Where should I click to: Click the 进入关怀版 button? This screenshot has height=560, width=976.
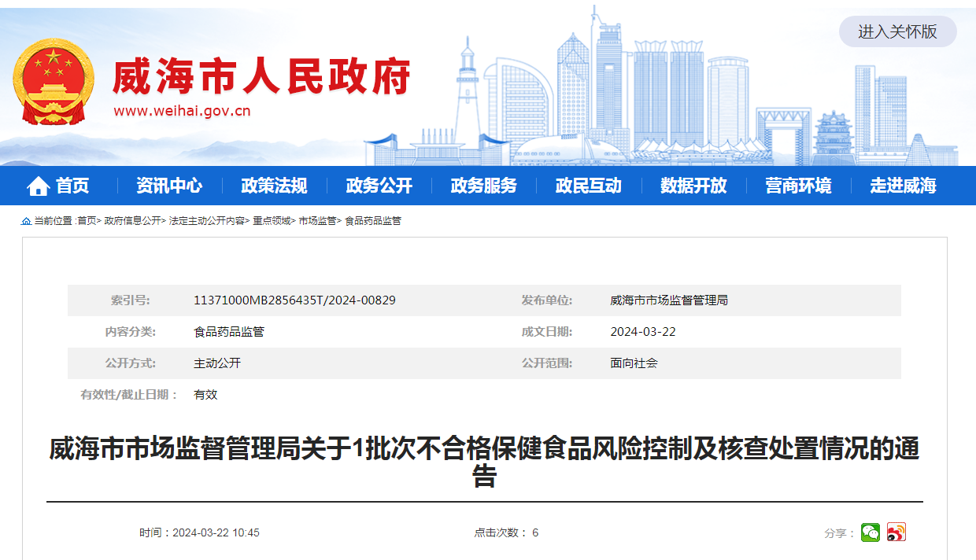(x=897, y=31)
